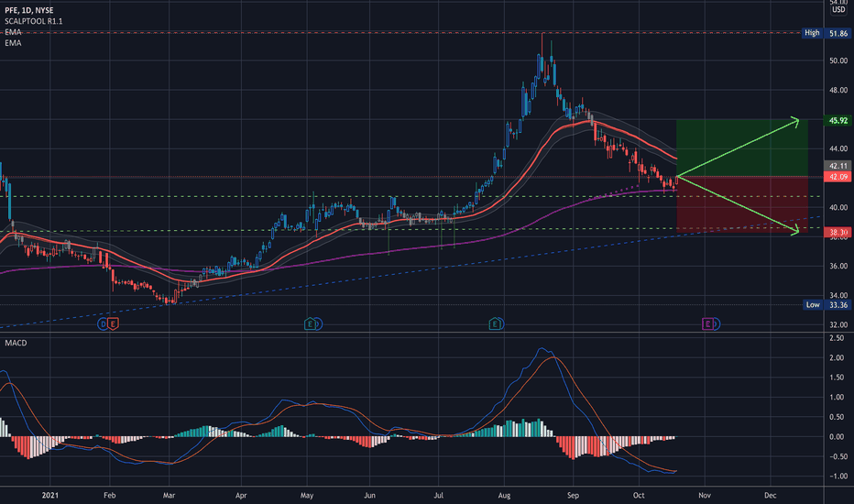Click the gray 42.11 price tag

tap(838, 166)
